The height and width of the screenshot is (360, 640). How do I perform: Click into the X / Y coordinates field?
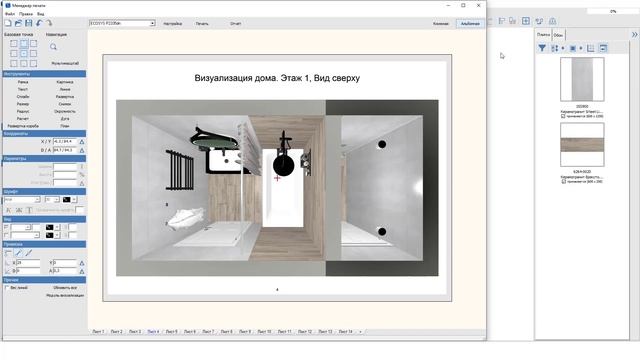(x=64, y=142)
